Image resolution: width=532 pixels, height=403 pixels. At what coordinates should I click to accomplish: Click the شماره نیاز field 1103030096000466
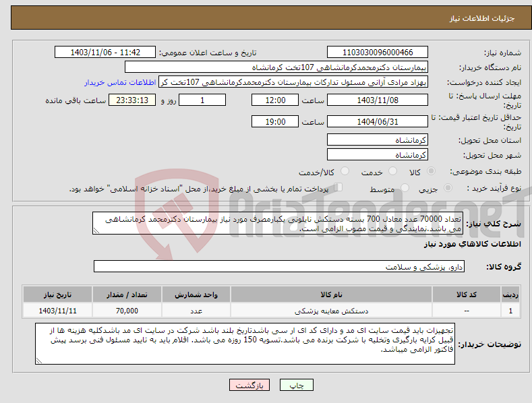pos(378,53)
